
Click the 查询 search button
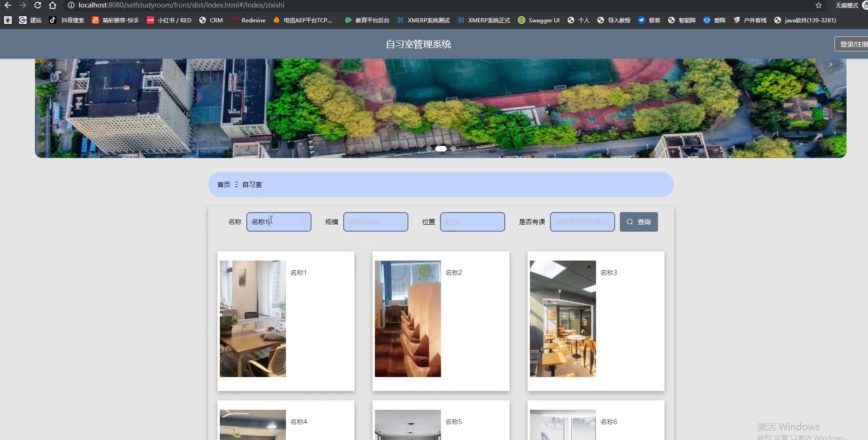pos(639,222)
